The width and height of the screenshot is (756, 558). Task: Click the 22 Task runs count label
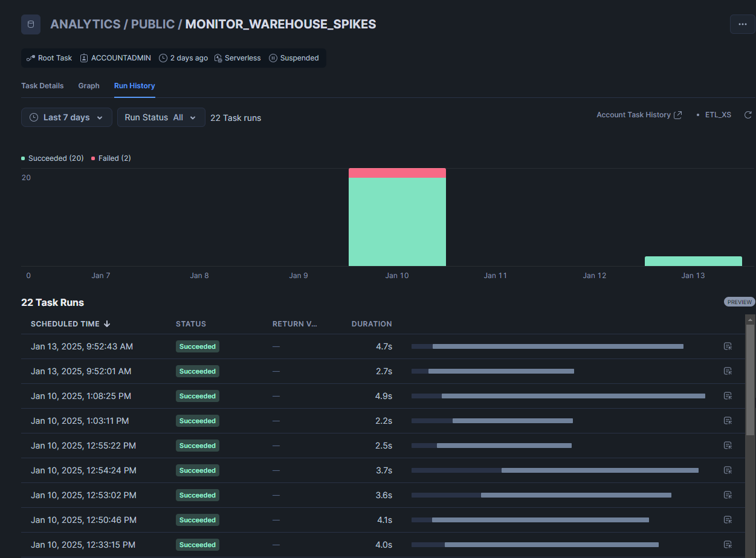(x=236, y=118)
